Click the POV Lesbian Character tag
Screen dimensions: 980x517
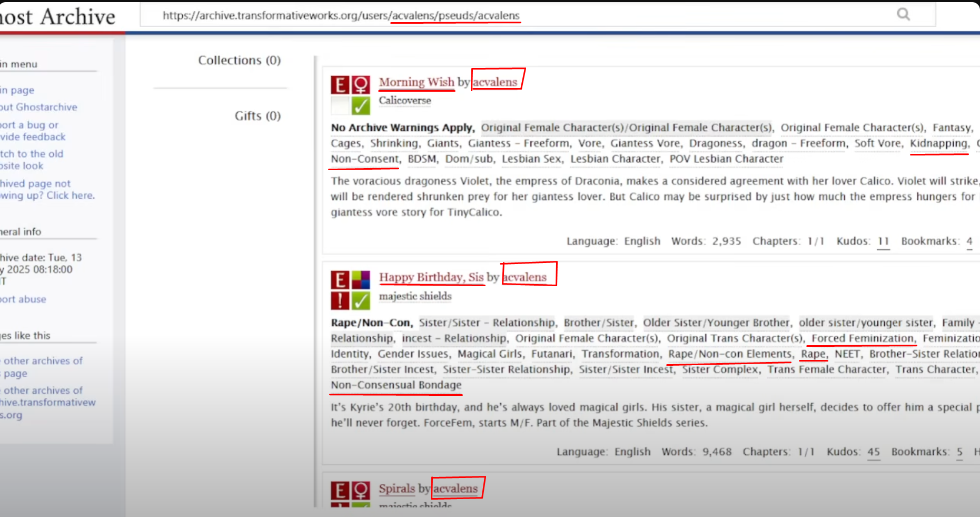pyautogui.click(x=727, y=159)
